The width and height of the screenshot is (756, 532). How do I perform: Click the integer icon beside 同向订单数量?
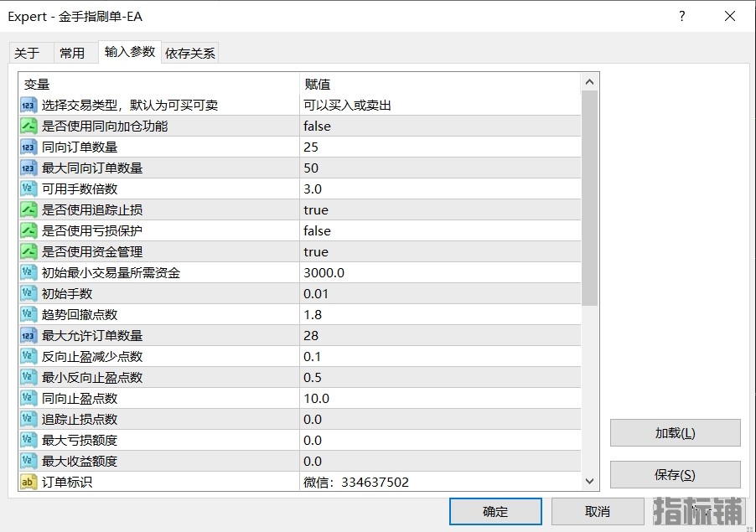pyautogui.click(x=28, y=147)
